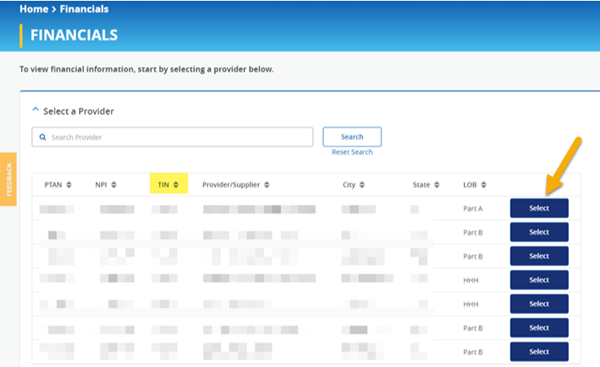Select the first Part B provider

coord(539,232)
